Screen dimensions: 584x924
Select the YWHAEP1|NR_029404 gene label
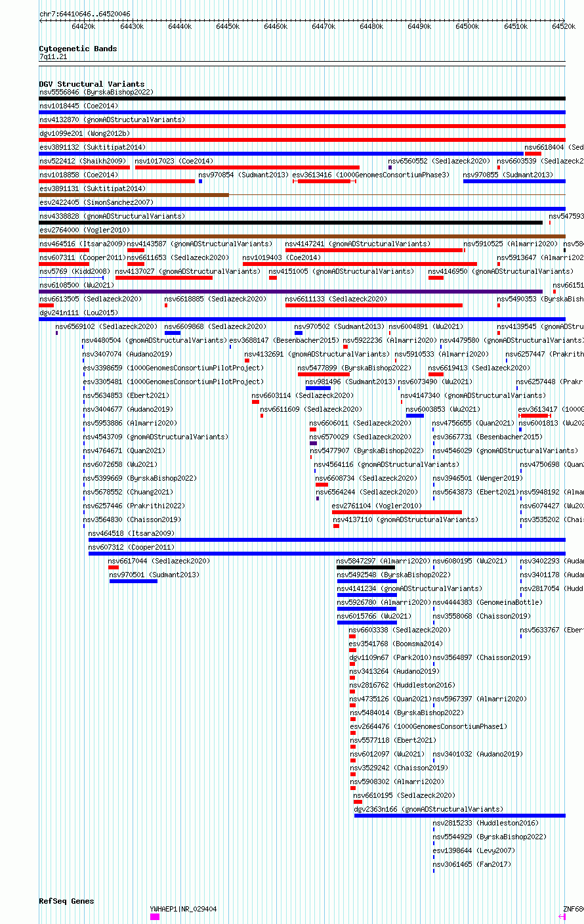coord(184,909)
